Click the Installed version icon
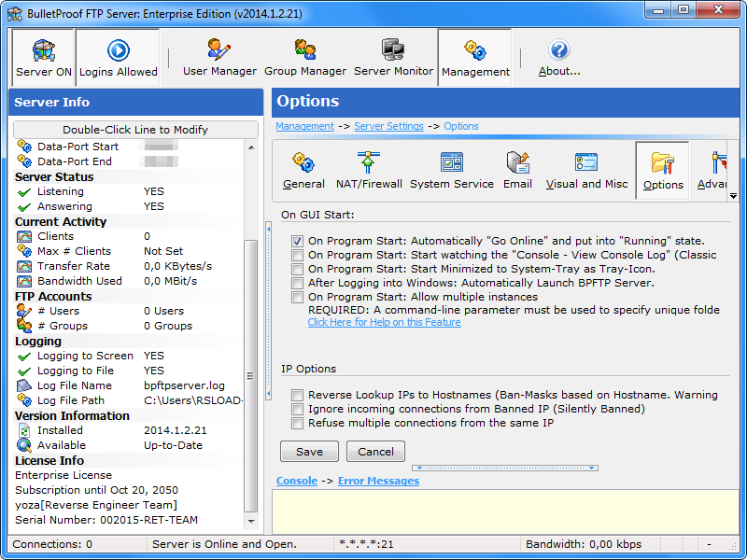 pos(24,430)
